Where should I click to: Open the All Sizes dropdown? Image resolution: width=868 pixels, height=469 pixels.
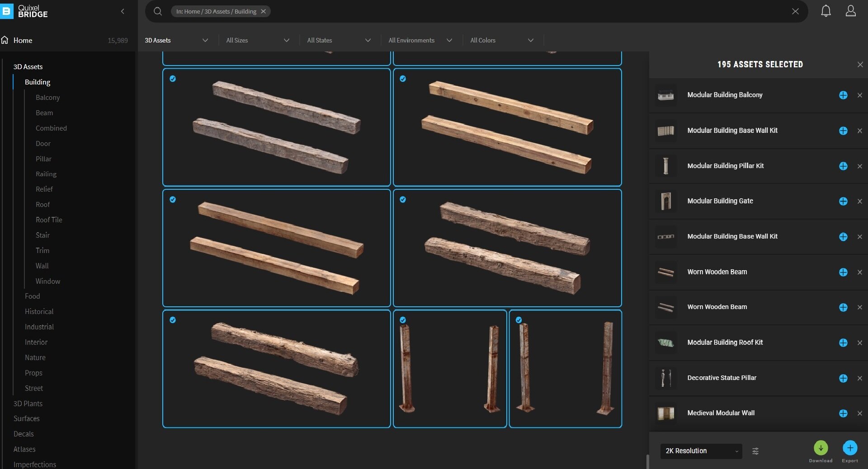coord(258,40)
